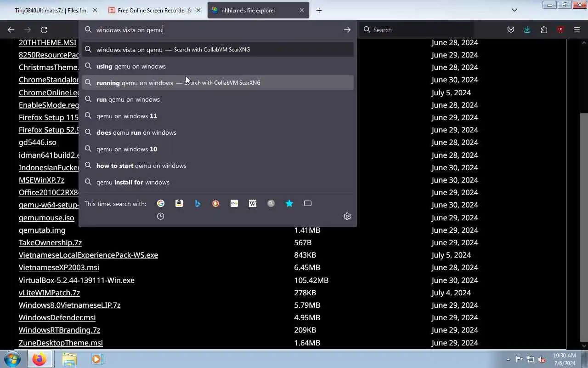Image resolution: width=588 pixels, height=368 pixels.
Task: Open the qemumouse.iso file link
Action: pos(46,218)
